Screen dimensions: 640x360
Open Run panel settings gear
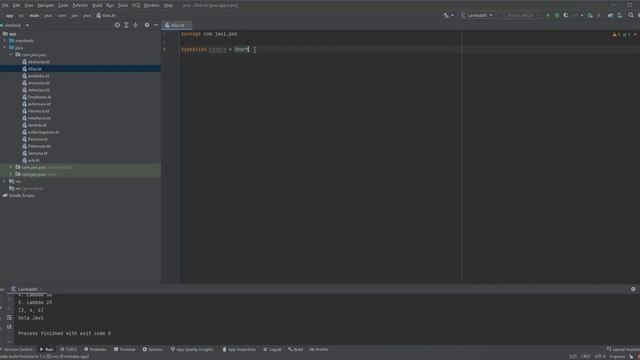pos(633,289)
